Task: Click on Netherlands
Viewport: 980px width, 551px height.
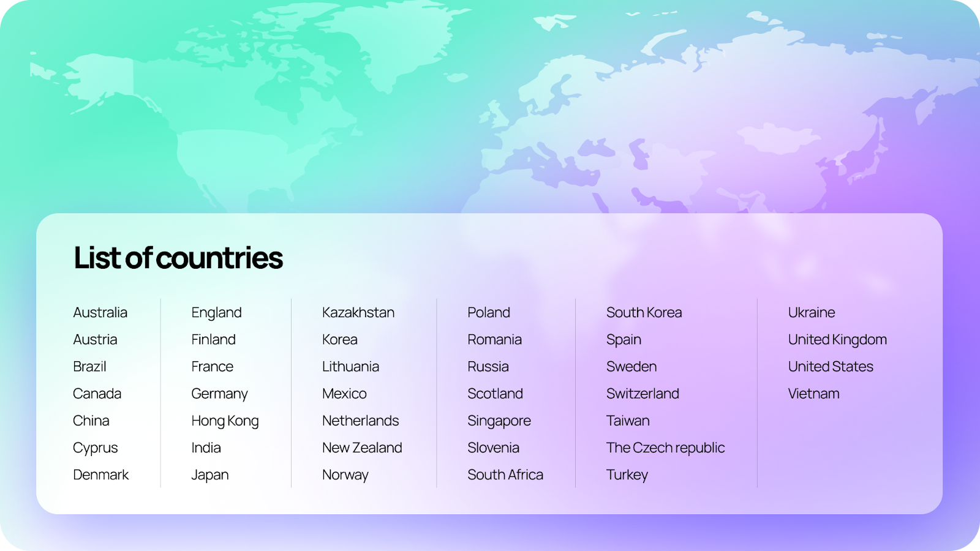Action: [361, 421]
